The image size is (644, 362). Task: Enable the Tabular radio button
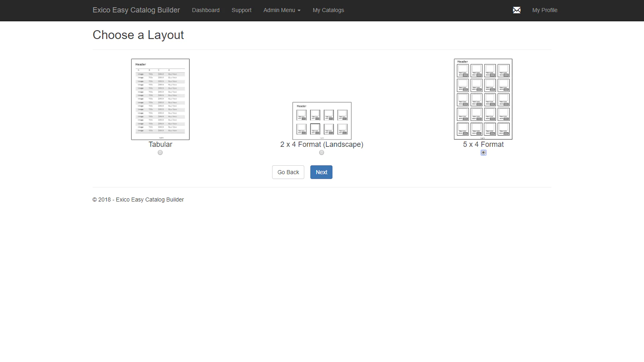coord(160,152)
